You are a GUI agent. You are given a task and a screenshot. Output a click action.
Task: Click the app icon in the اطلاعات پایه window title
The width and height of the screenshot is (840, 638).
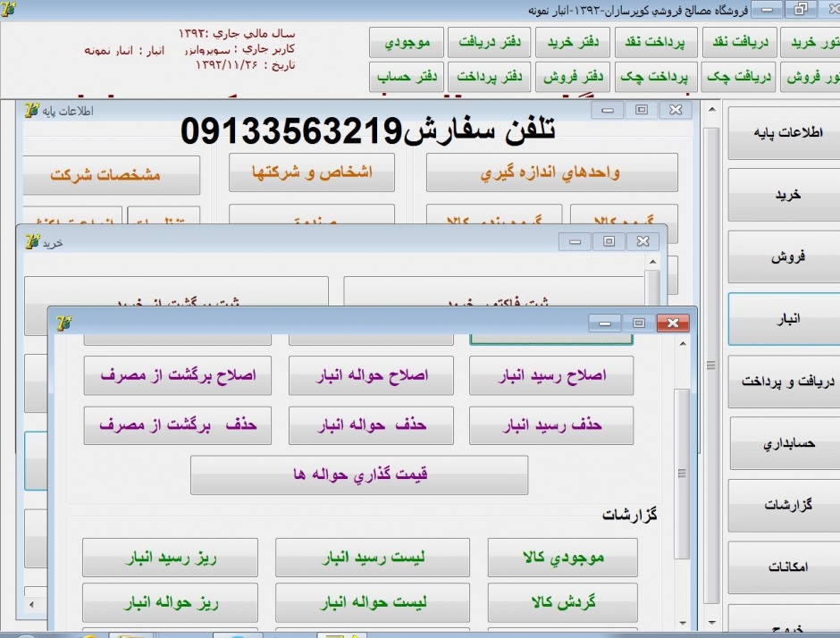(x=32, y=111)
